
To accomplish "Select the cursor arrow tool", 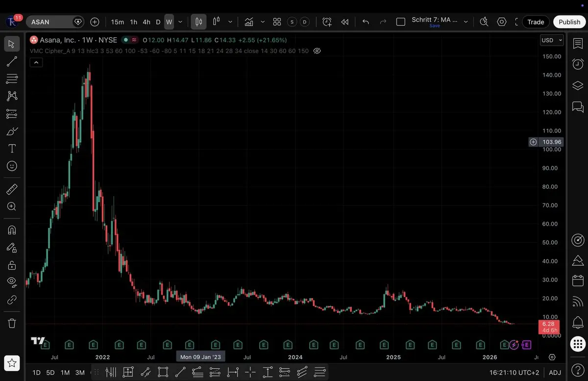I will tap(12, 44).
